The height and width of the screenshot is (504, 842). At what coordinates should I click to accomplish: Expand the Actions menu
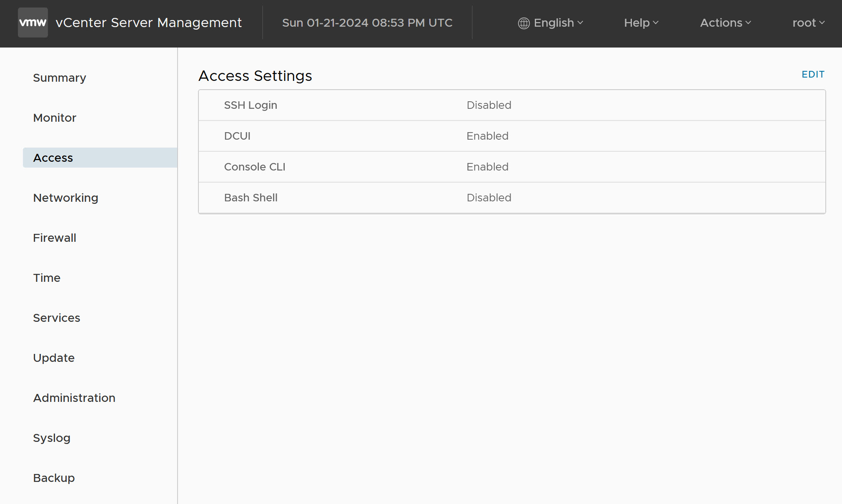[724, 23]
